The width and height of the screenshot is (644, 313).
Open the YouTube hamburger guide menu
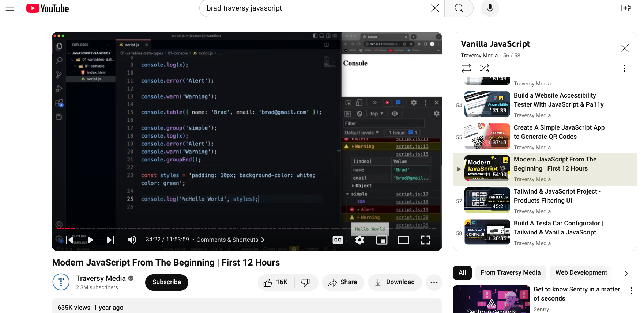[x=10, y=8]
